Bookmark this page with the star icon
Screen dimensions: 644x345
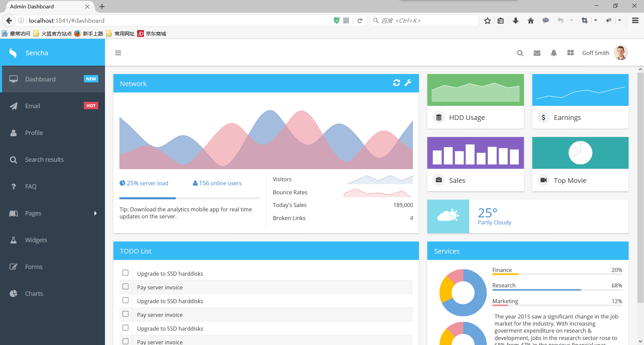pos(487,21)
